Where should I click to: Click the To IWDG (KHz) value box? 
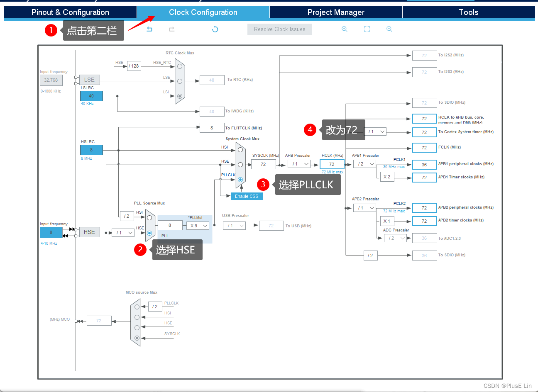click(x=212, y=112)
